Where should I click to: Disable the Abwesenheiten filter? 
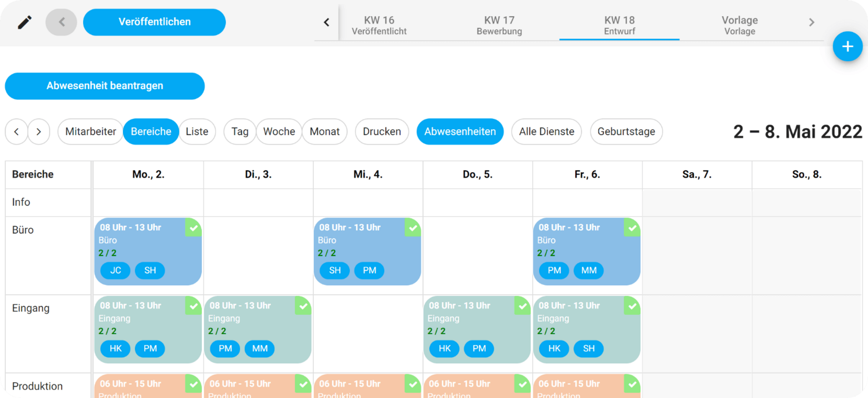pos(460,132)
